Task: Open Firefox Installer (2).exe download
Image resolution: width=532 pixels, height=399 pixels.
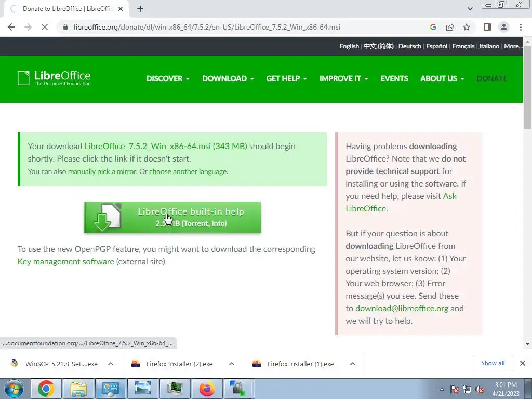Action: click(173, 364)
